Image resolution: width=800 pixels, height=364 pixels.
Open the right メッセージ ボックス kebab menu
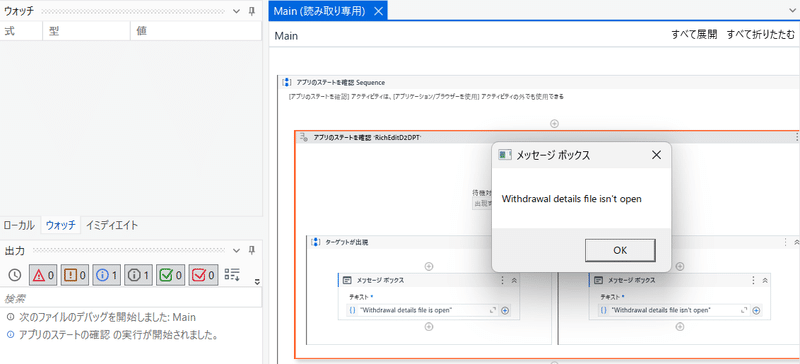(x=754, y=280)
